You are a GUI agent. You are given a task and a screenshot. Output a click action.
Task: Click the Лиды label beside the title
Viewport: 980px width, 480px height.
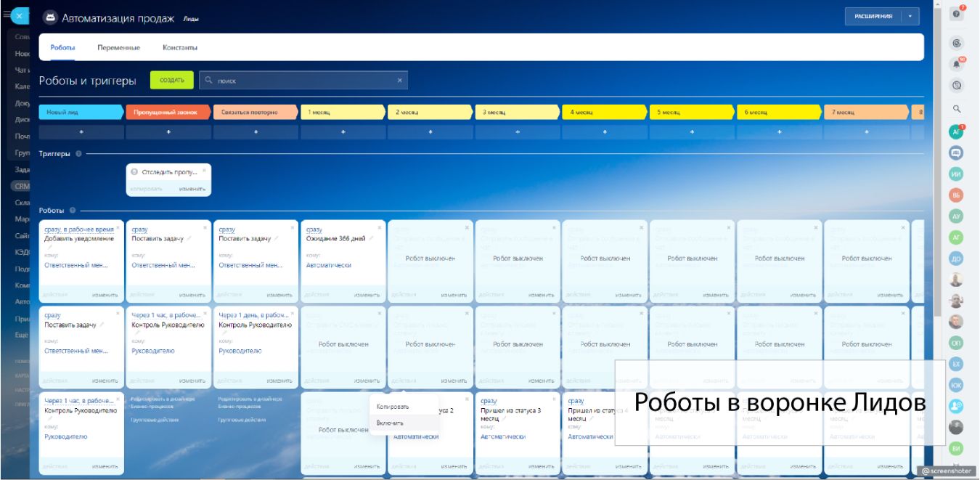pos(191,19)
